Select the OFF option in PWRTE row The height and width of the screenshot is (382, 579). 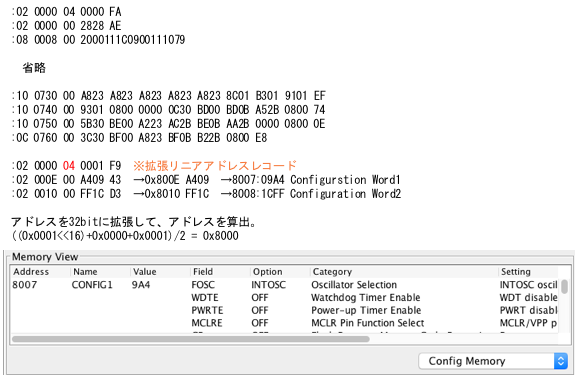coord(260,310)
